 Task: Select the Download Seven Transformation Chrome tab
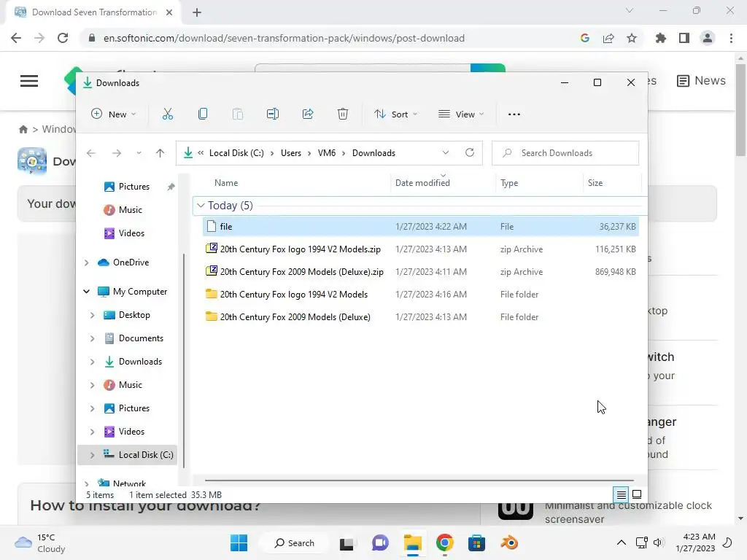pyautogui.click(x=94, y=12)
